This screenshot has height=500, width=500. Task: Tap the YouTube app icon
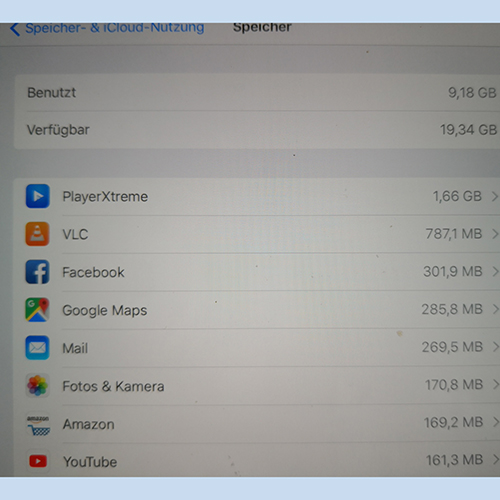pyautogui.click(x=38, y=462)
